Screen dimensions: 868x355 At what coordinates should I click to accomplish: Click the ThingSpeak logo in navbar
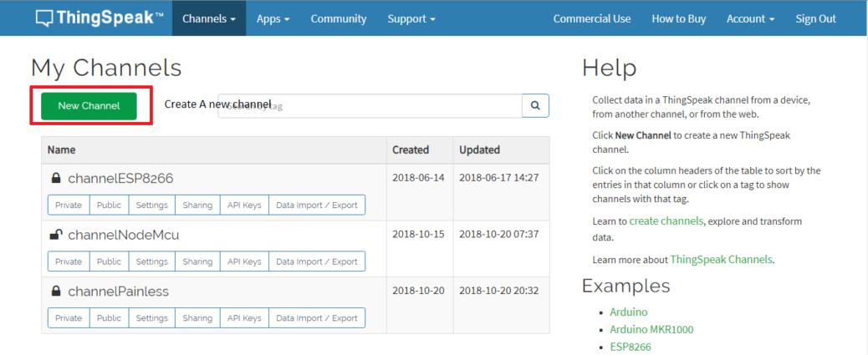click(100, 18)
